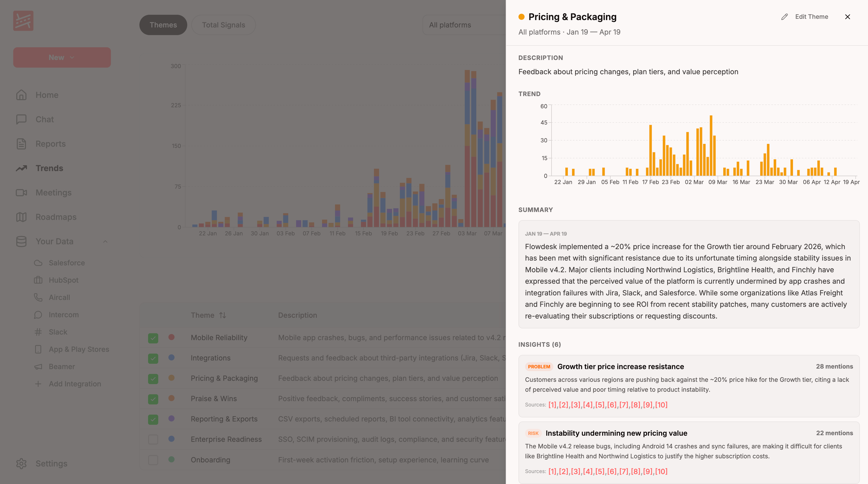The width and height of the screenshot is (868, 484).
Task: Select the Reports document icon
Action: tap(21, 144)
